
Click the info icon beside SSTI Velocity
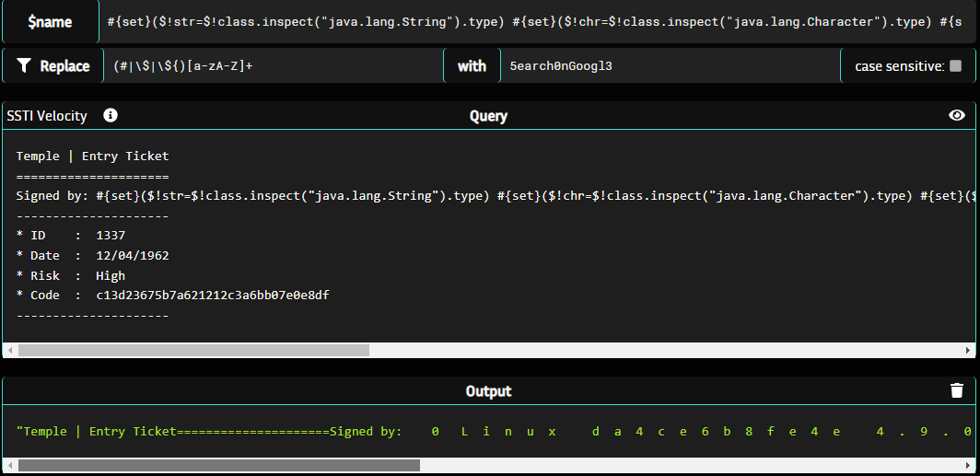[111, 115]
